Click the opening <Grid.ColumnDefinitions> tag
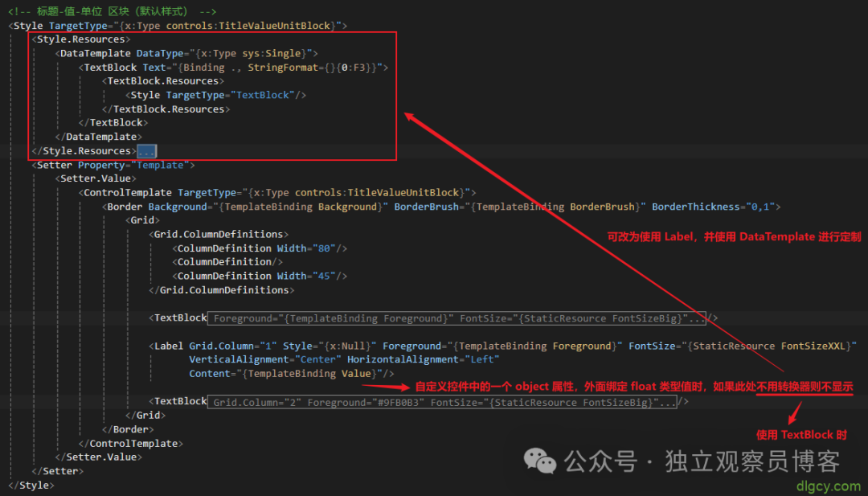The image size is (868, 496). pyautogui.click(x=219, y=234)
